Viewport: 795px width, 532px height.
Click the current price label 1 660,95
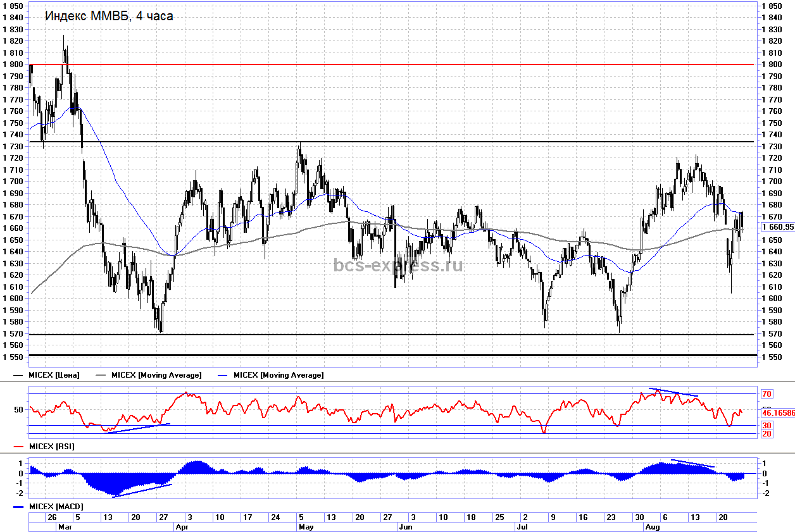pos(777,227)
